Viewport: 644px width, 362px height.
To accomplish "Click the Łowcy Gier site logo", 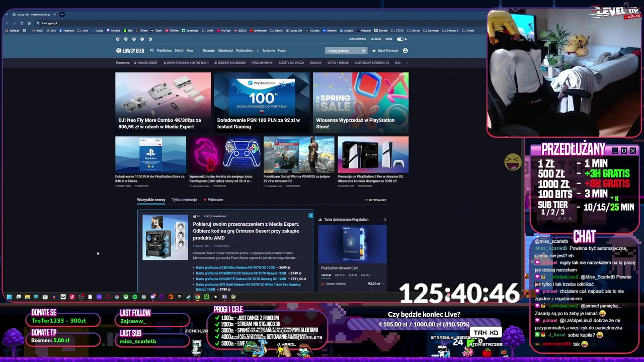I will [x=130, y=51].
